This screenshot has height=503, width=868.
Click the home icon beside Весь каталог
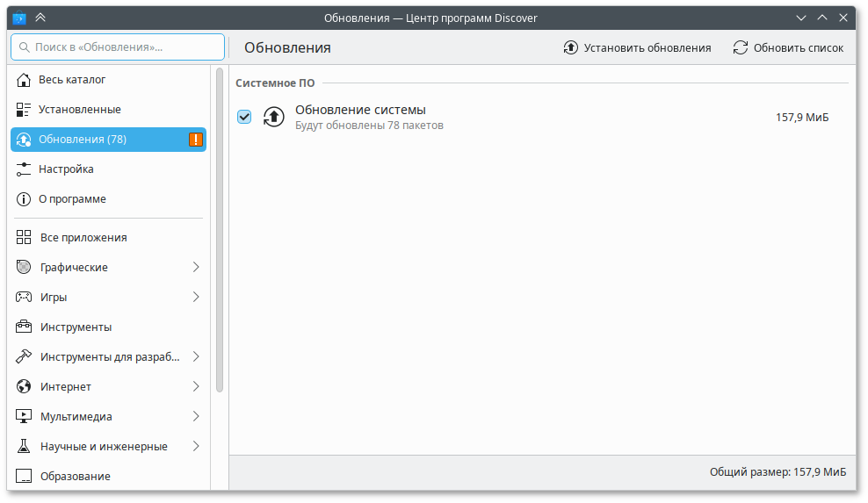point(24,80)
